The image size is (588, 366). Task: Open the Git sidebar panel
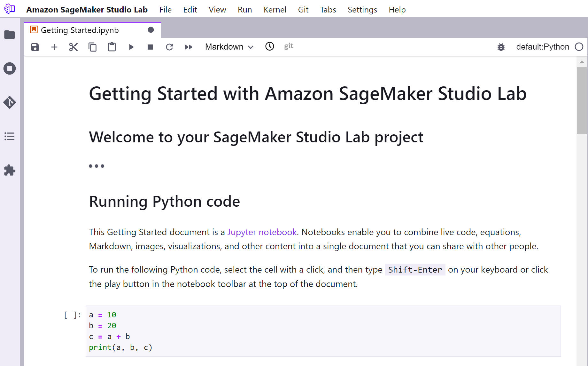(x=10, y=102)
